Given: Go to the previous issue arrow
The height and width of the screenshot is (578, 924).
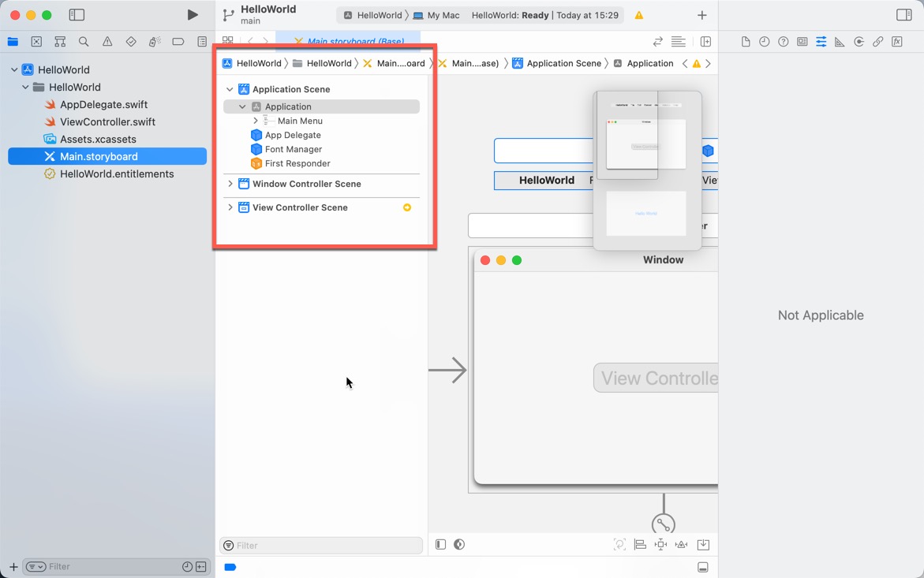Looking at the screenshot, I should 685,64.
